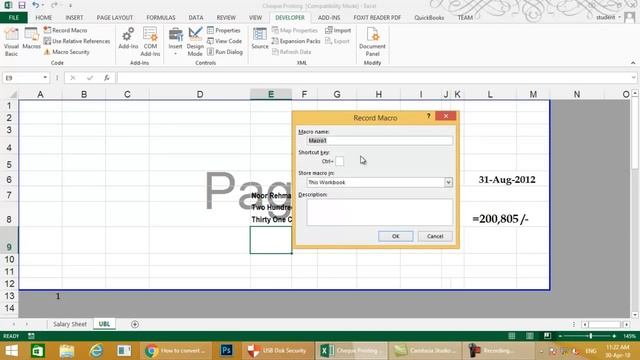Image resolution: width=640 pixels, height=360 pixels.
Task: Switch to the Salary Sheet tab
Action: tap(70, 324)
